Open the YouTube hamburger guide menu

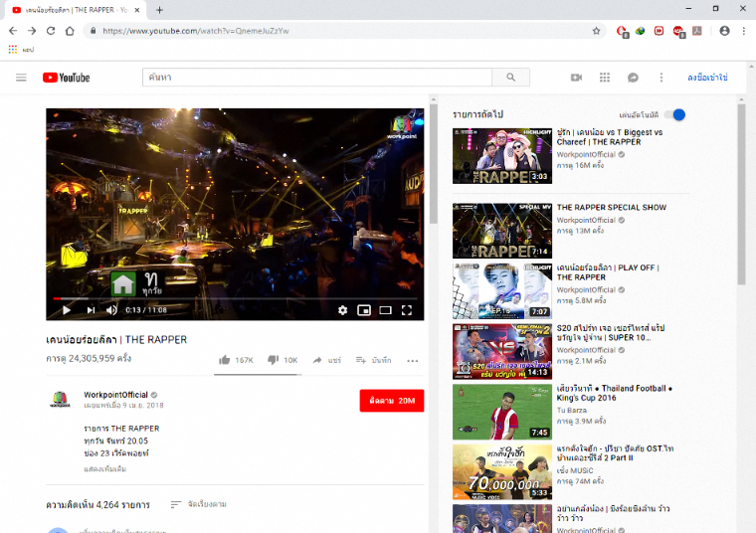(x=21, y=78)
